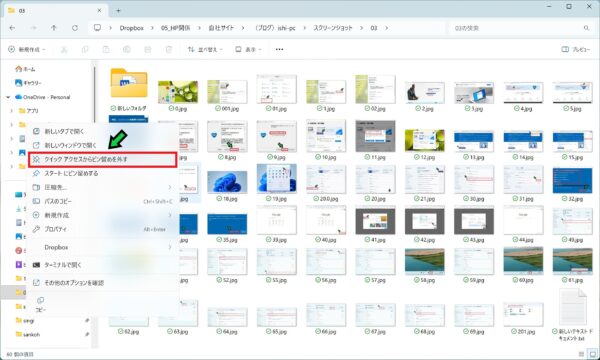Select the 32.jpg thumbnail
The width and height of the screenshot is (600, 360).
(573, 181)
